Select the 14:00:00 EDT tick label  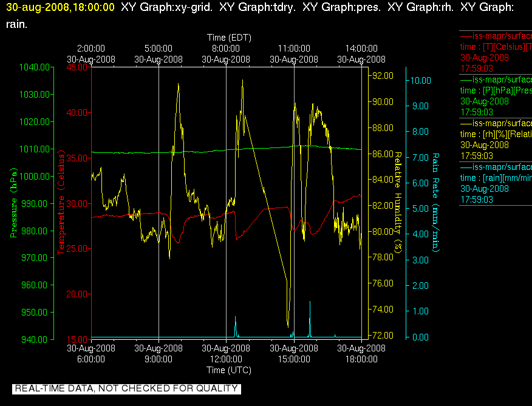point(361,49)
